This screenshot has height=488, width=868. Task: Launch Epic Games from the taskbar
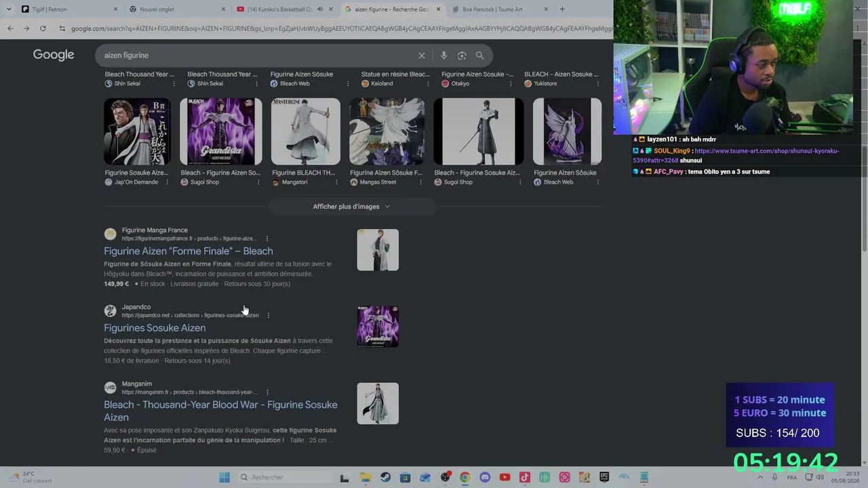604,477
